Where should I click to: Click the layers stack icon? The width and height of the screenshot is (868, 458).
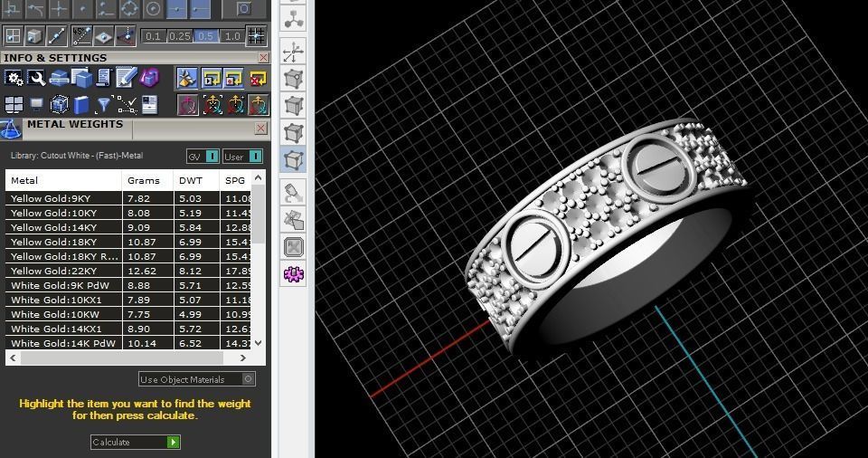[x=59, y=78]
